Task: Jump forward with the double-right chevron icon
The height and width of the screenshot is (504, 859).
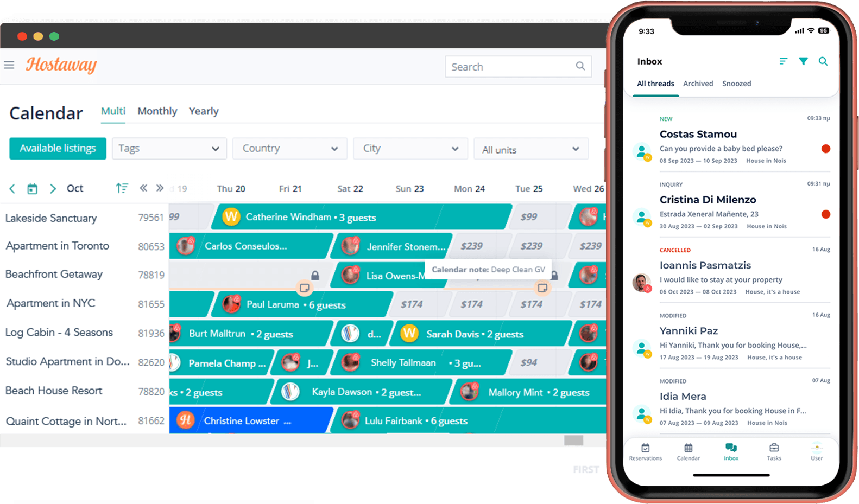Action: pos(160,188)
